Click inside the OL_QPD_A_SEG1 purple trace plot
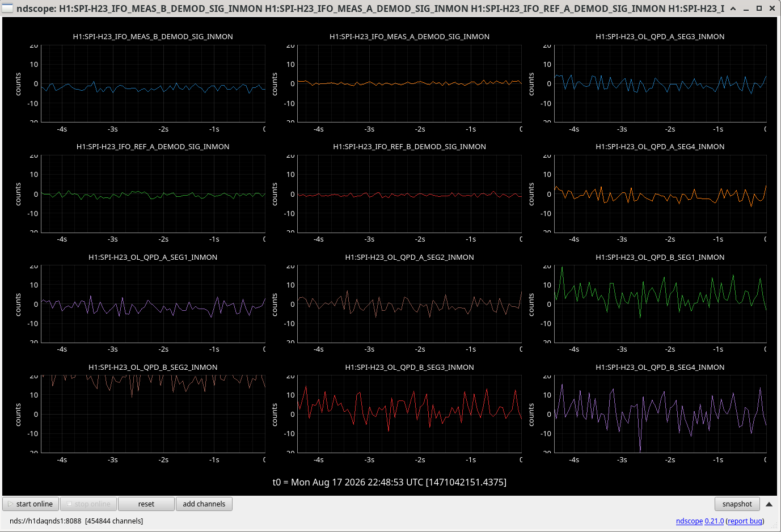781x532 pixels. pyautogui.click(x=153, y=304)
